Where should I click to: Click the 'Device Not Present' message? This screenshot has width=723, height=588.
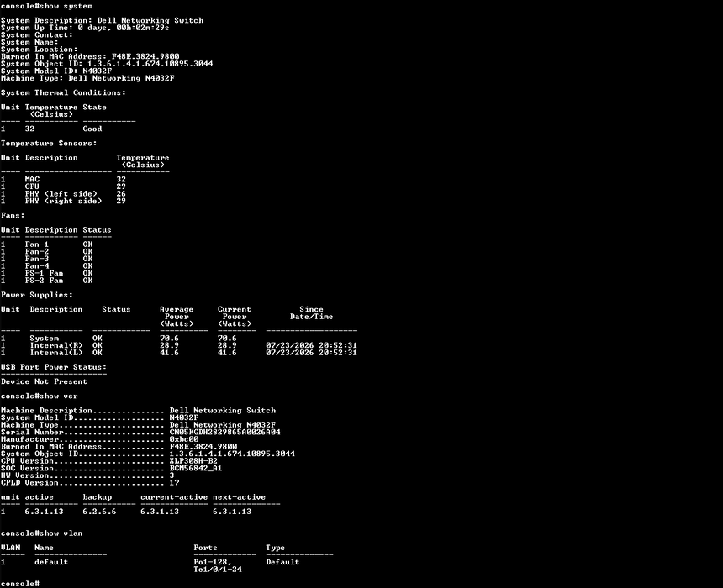pyautogui.click(x=44, y=381)
